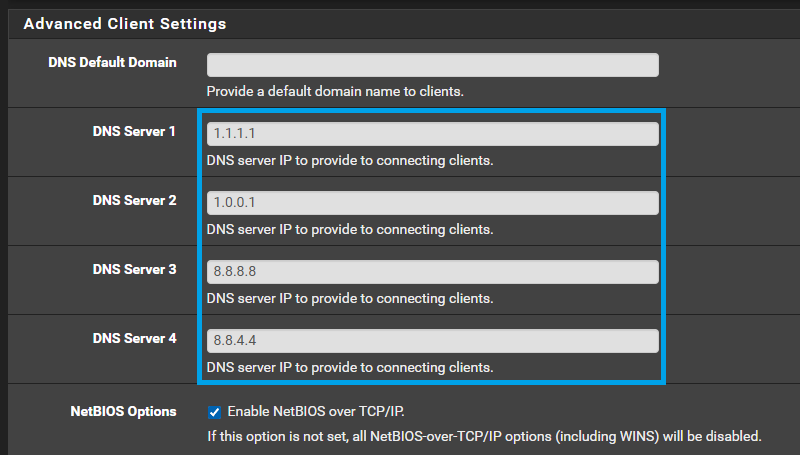Click the DNS Server 3 field showing 8.8.8.8

[433, 272]
